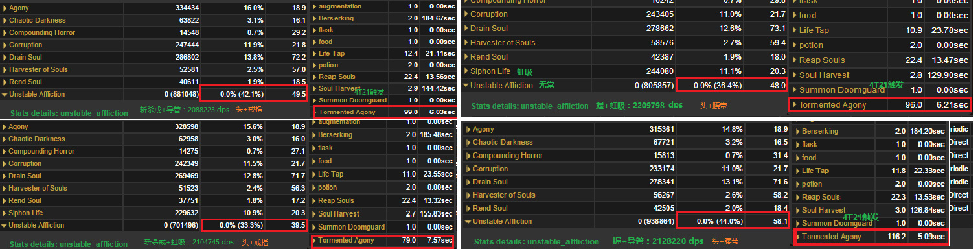Expand the Rend Soul row showing 40611
980x249 pixels.
[x=5, y=82]
